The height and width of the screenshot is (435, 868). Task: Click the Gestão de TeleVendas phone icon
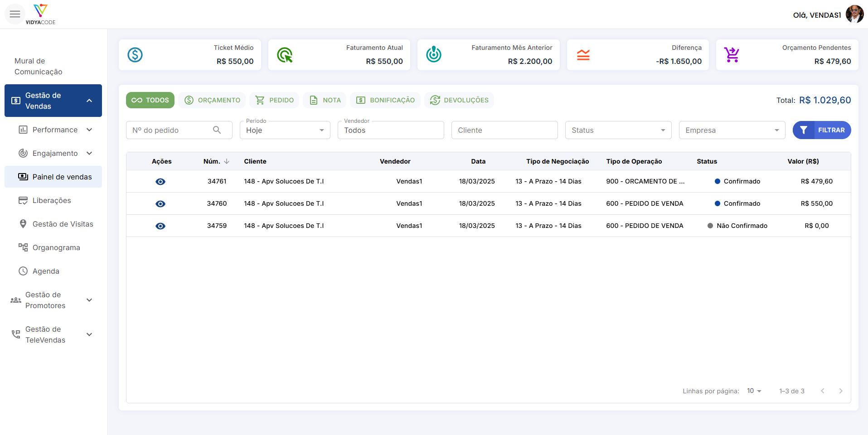(16, 334)
